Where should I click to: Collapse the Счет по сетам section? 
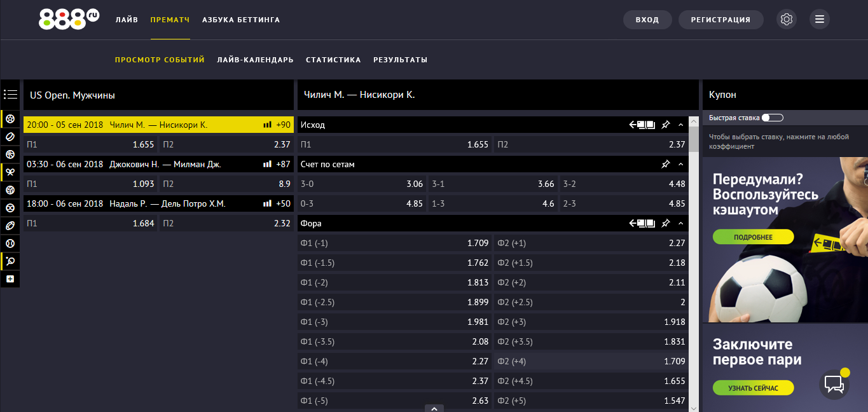coord(681,164)
